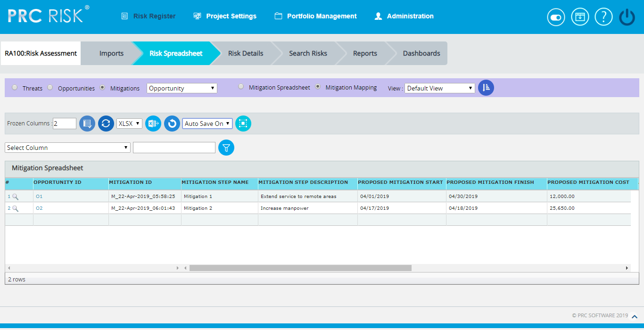Screen dimensions: 644x330
Task: Click the freeze columns apply icon
Action: point(87,124)
